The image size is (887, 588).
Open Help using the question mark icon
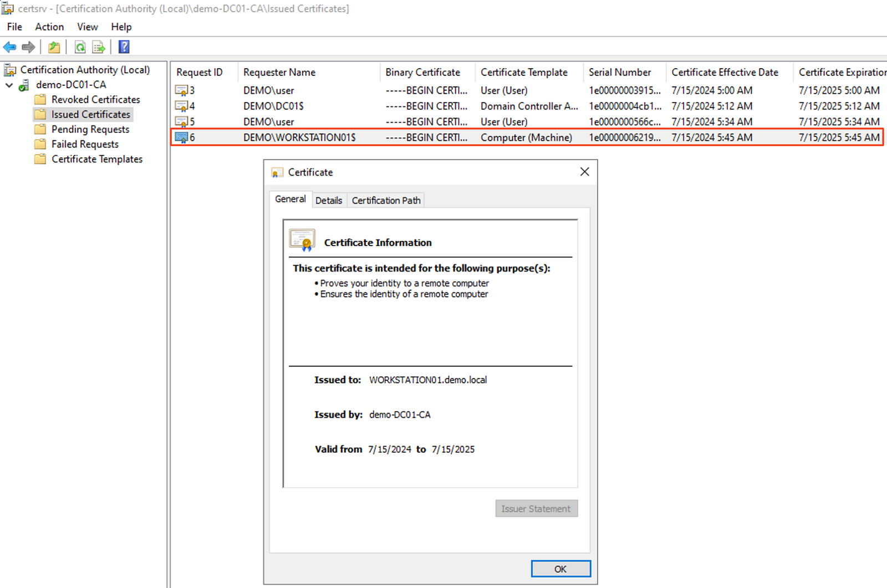(124, 47)
